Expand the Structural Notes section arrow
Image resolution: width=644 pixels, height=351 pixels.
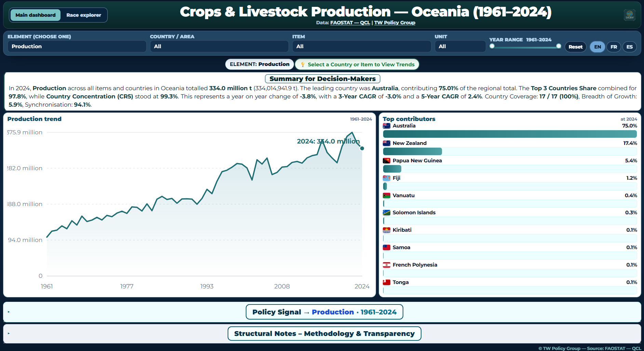click(x=9, y=334)
